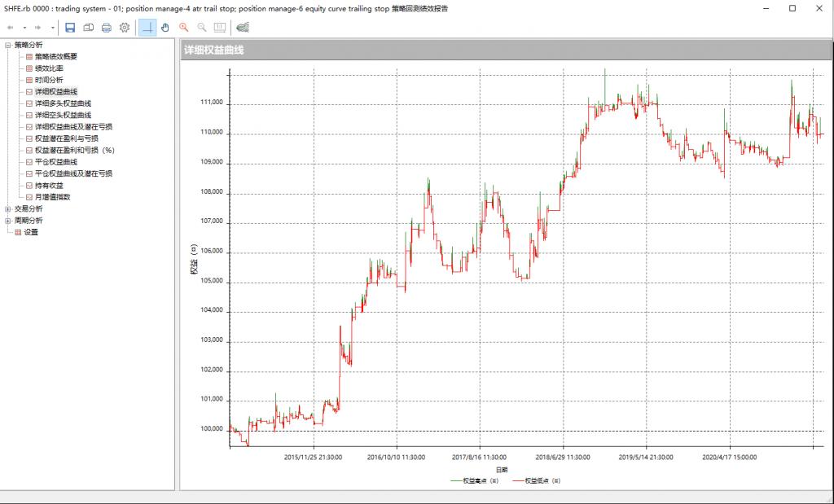Viewport: 834px width, 504px height.
Task: Maximize the report window
Action: [792, 8]
